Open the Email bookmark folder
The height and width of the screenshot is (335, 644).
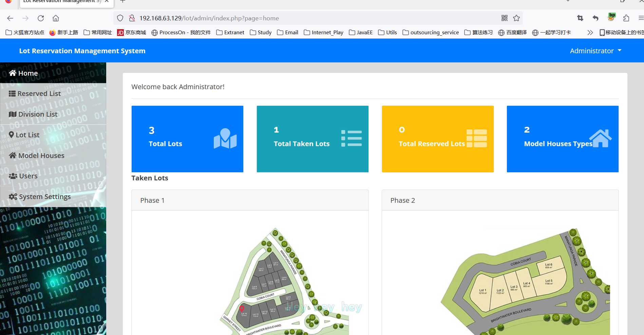(288, 33)
